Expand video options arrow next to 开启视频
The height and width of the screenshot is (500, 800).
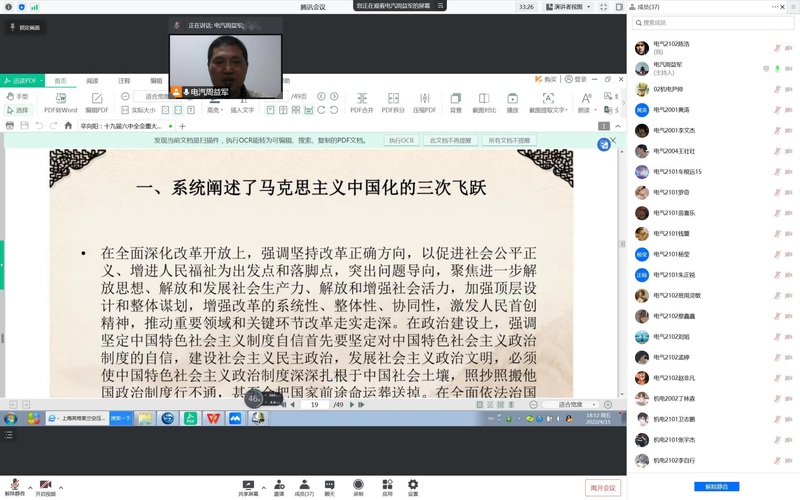(61, 487)
